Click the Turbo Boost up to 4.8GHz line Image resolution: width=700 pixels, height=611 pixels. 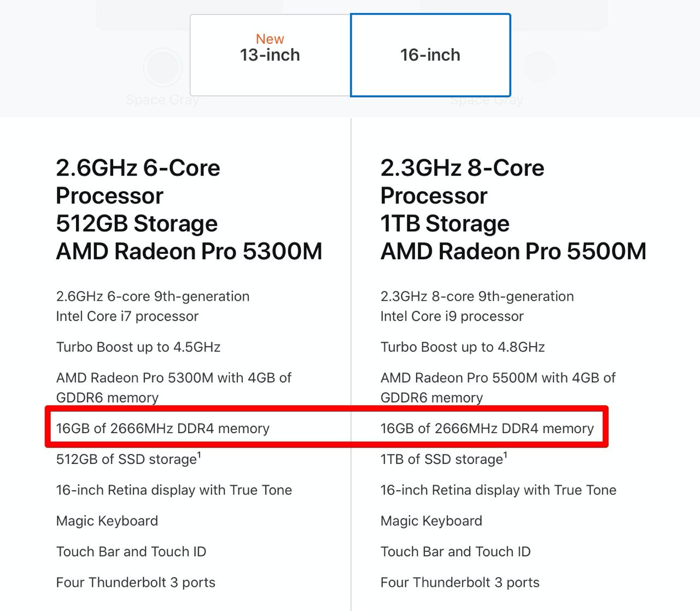463,347
